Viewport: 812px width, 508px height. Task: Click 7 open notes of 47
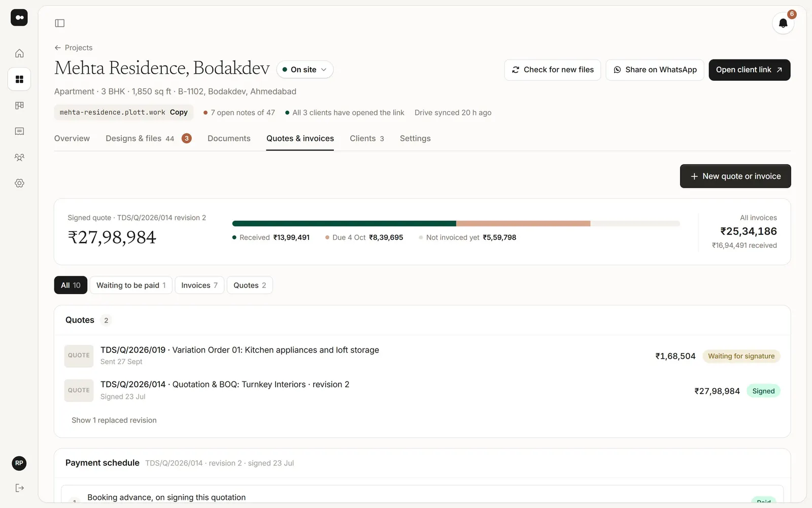point(239,113)
